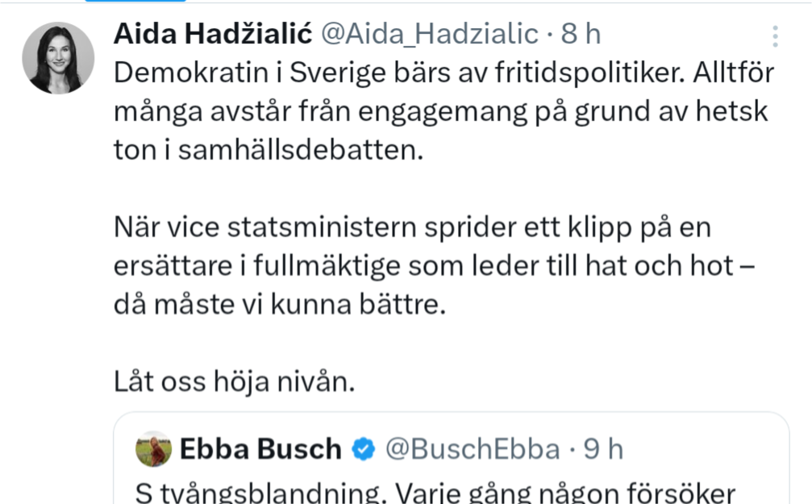This screenshot has height=504, width=812.
Task: Click the @Aida_Hadzialic handle
Action: [x=430, y=34]
